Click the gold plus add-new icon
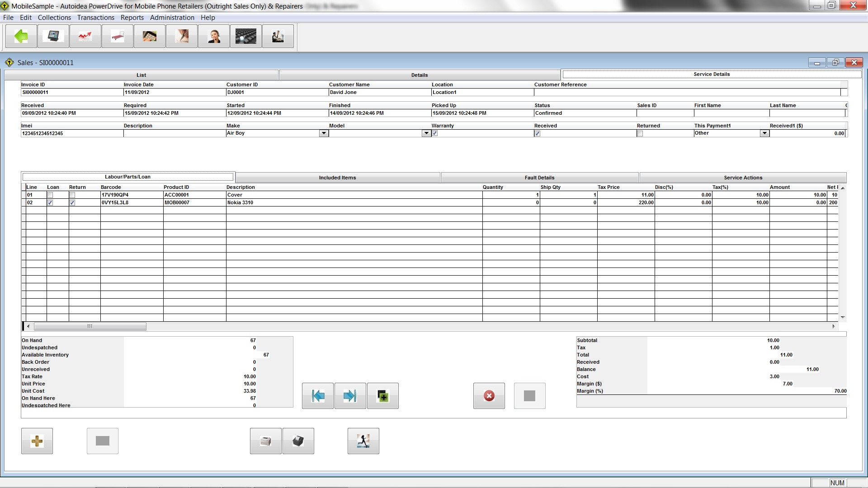The width and height of the screenshot is (868, 488). tap(37, 441)
